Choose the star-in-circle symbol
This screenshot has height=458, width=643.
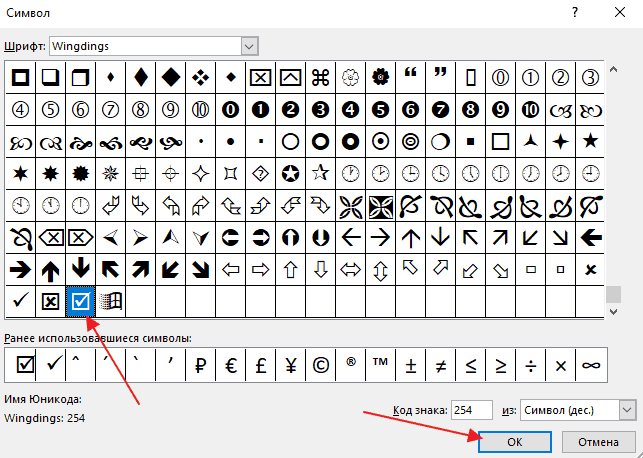click(290, 174)
